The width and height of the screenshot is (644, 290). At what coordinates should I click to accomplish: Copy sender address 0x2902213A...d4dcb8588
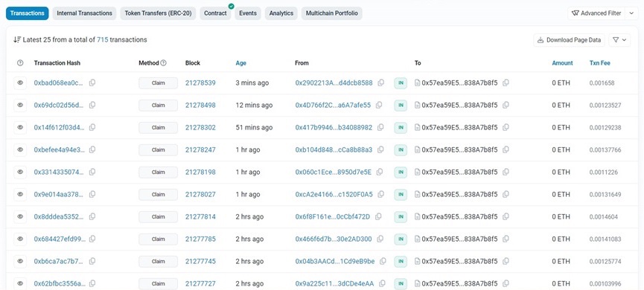pyautogui.click(x=381, y=83)
